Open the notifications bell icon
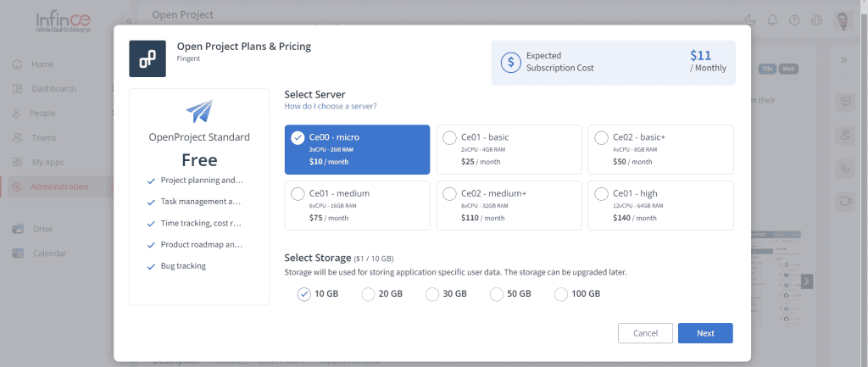 (x=772, y=20)
